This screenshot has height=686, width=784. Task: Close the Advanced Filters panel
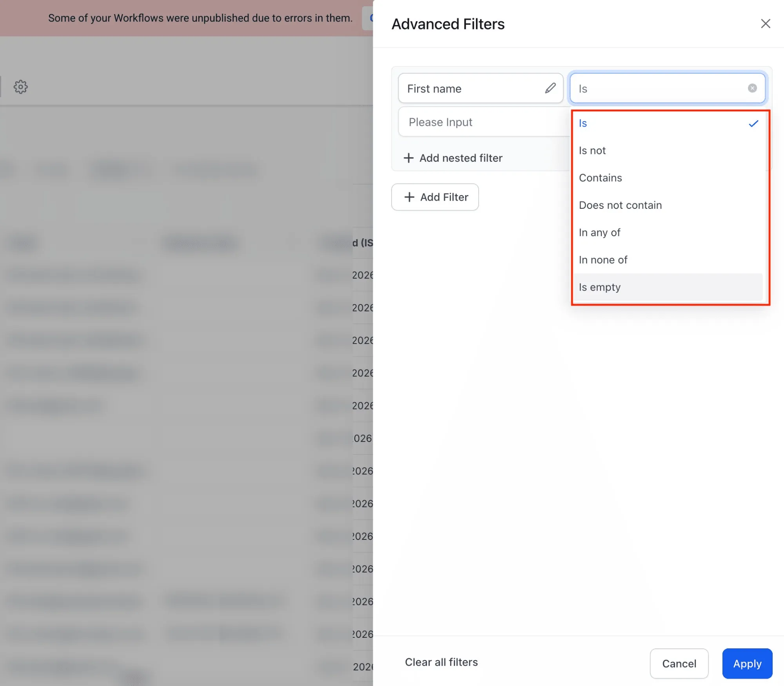pyautogui.click(x=765, y=24)
